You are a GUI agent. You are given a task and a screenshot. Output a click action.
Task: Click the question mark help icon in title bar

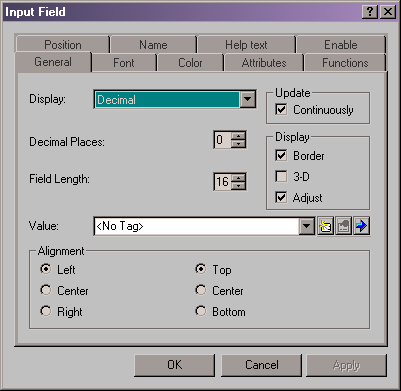point(370,12)
